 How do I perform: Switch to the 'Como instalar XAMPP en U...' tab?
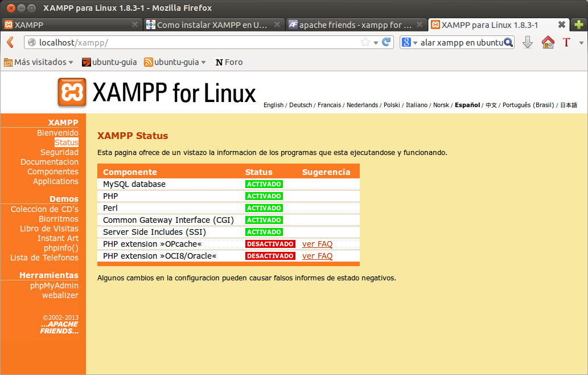(x=213, y=25)
